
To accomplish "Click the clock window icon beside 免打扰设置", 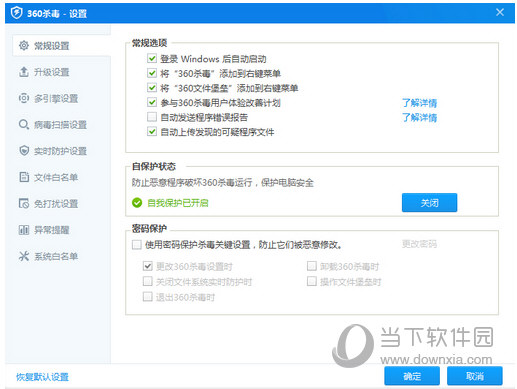I will click(x=24, y=203).
